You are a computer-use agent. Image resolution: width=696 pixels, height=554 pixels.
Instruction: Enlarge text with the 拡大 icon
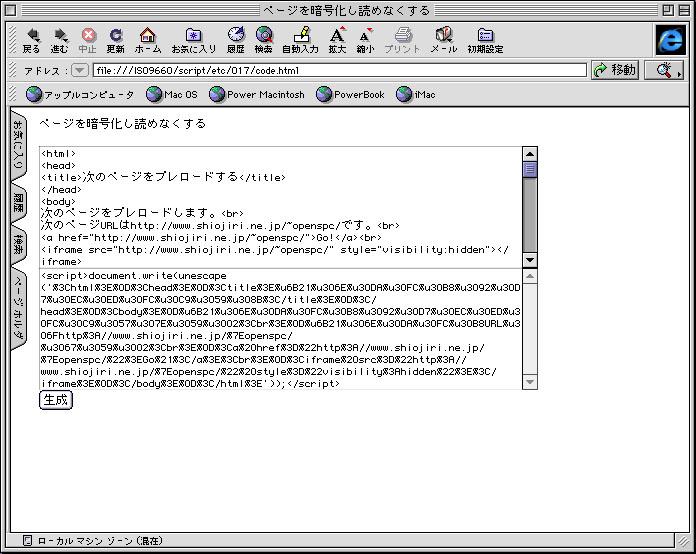[x=337, y=40]
